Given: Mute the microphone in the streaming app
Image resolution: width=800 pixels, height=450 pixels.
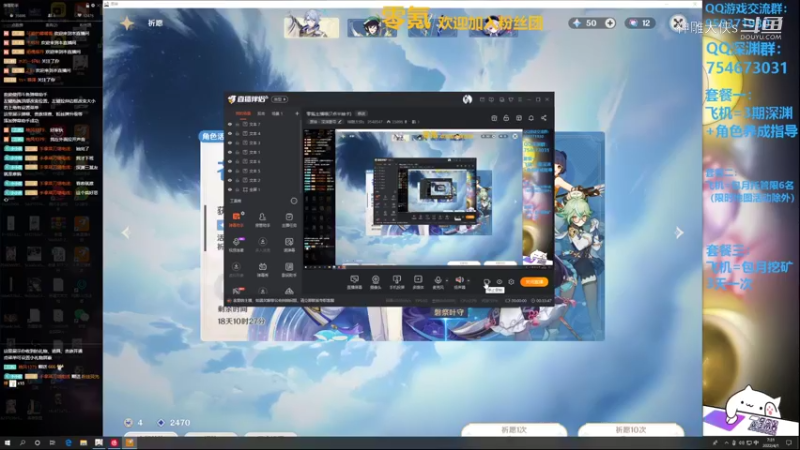Looking at the screenshot, I should tap(438, 282).
